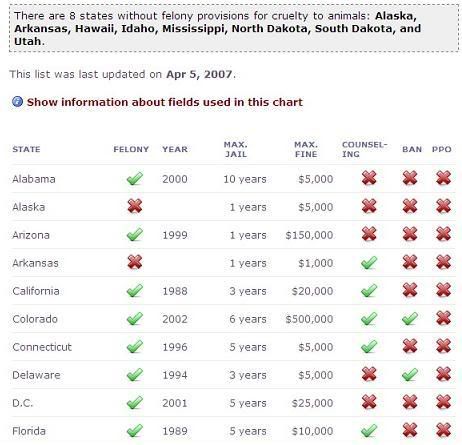Viewport: 462px width, 445px height.
Task: Select the California state name
Action: (36, 291)
